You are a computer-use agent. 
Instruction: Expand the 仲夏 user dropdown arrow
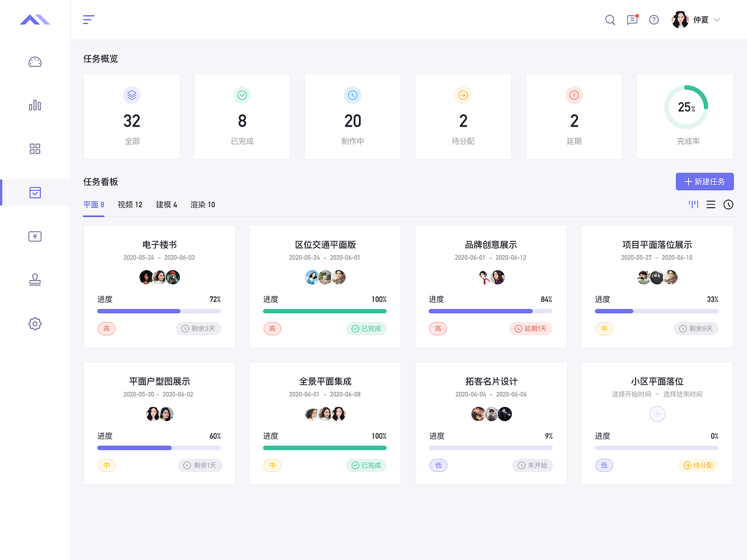click(717, 20)
